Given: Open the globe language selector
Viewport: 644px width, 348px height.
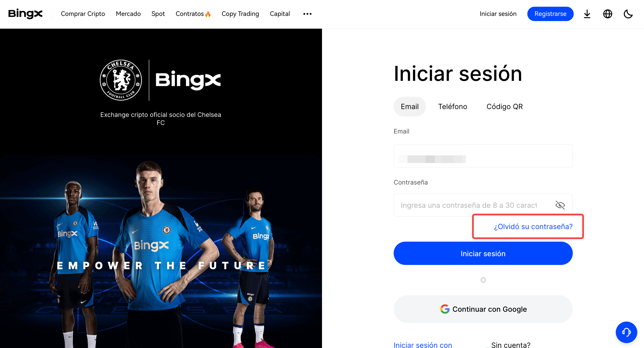Looking at the screenshot, I should [608, 14].
